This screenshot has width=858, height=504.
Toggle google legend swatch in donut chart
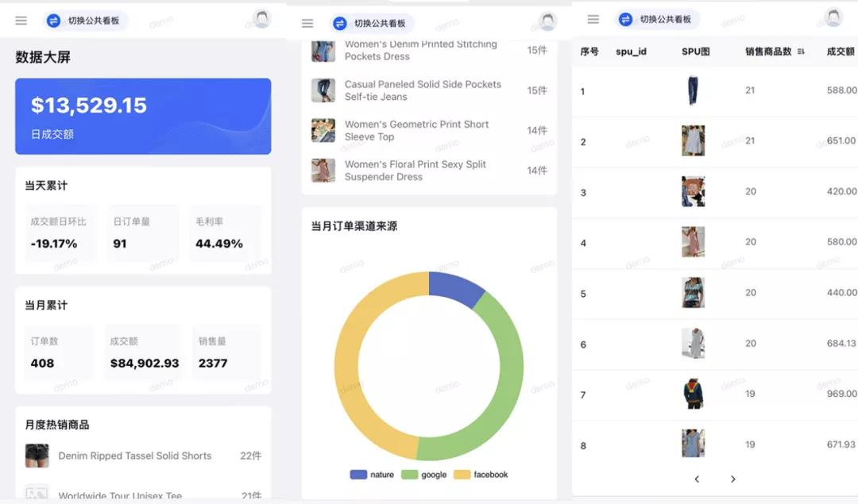pyautogui.click(x=409, y=475)
